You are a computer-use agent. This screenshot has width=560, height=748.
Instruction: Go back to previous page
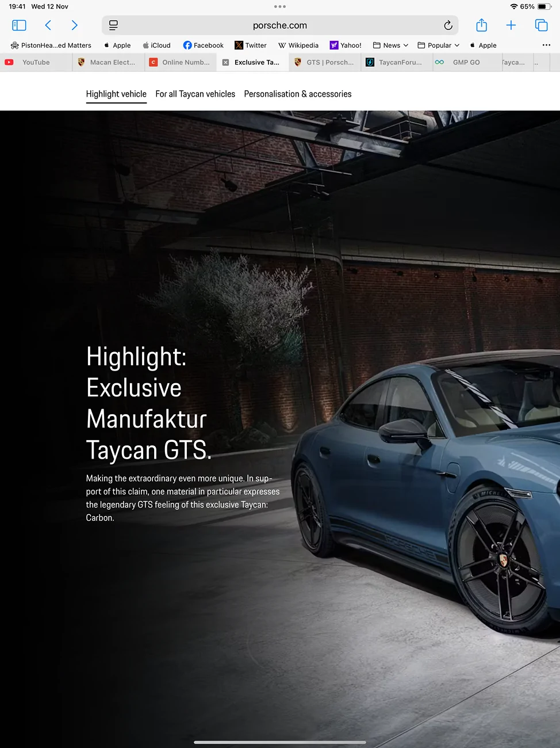tap(48, 25)
